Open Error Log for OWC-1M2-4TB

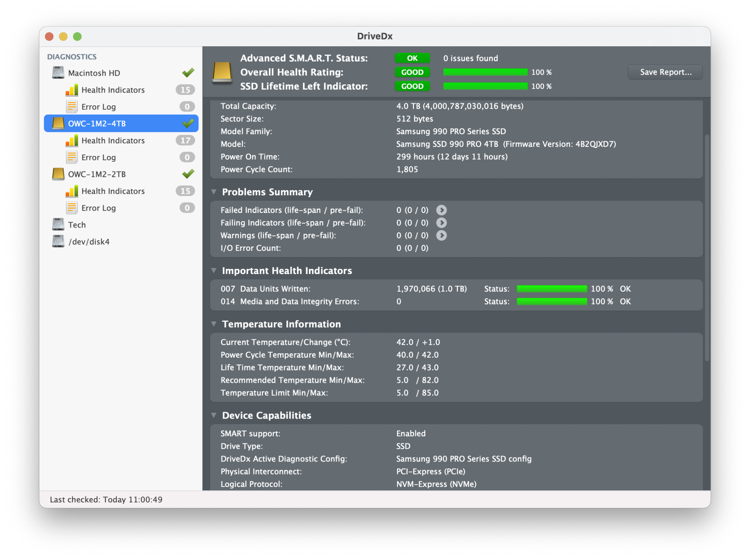click(121, 157)
